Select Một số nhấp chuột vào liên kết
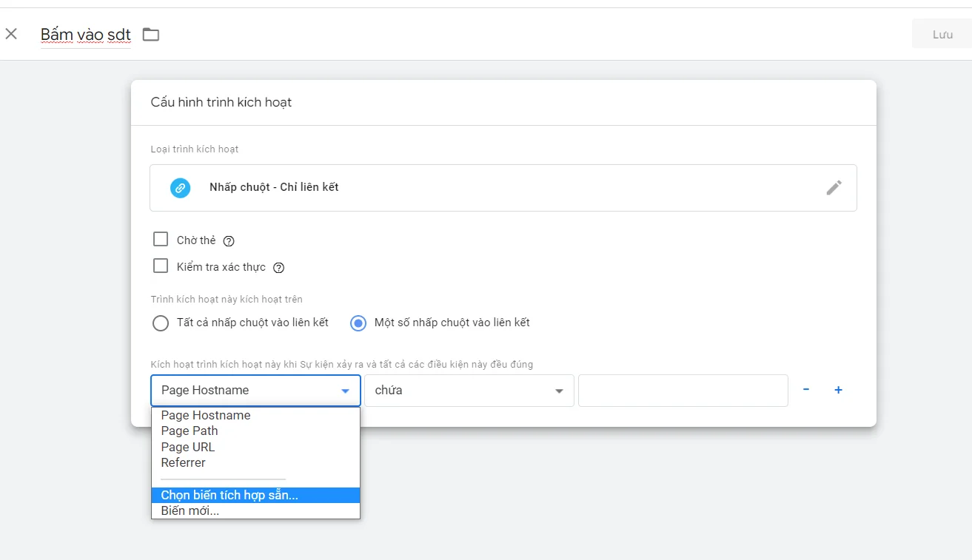 pyautogui.click(x=358, y=323)
